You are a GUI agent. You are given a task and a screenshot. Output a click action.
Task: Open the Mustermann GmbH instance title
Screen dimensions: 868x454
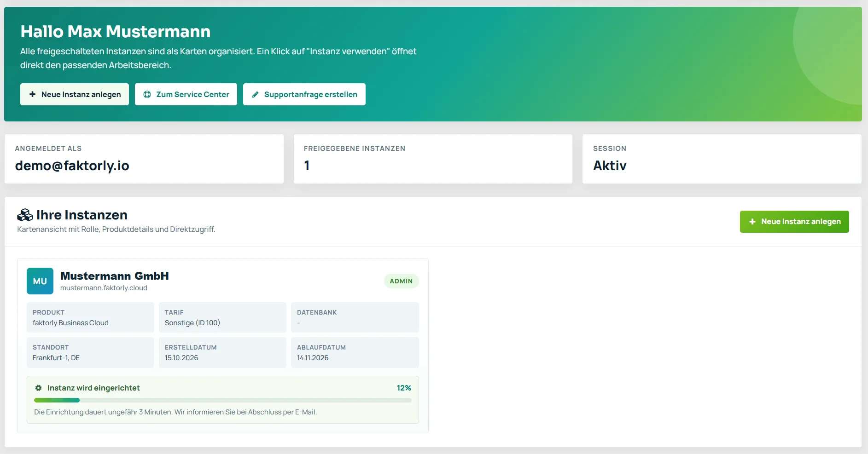coord(115,276)
